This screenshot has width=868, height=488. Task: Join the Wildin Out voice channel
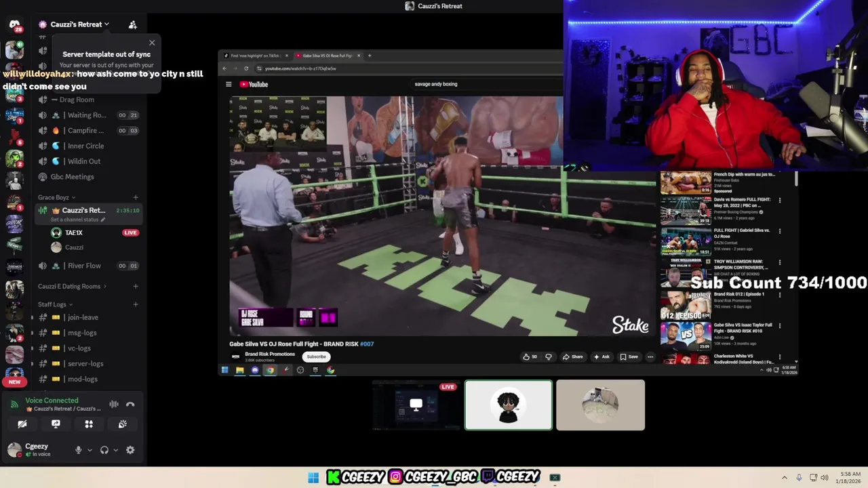87,161
